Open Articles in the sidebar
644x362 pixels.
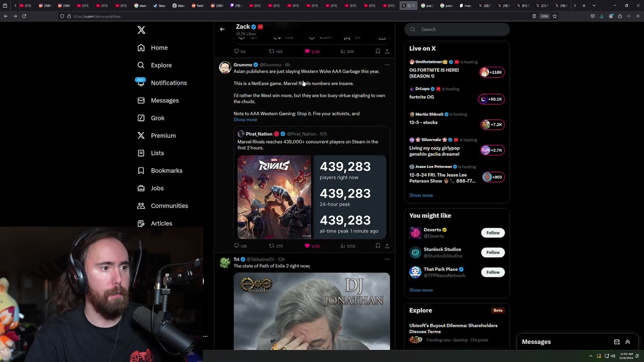[x=154, y=223]
